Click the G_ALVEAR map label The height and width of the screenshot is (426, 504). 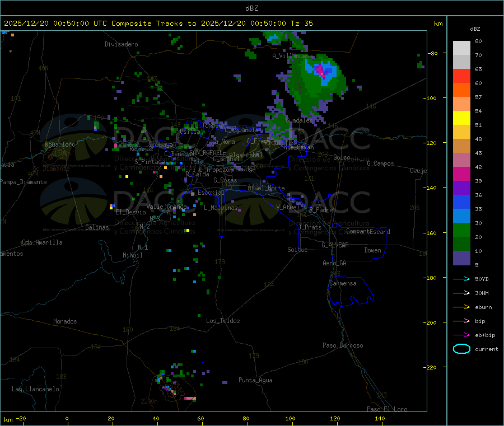[x=335, y=245]
